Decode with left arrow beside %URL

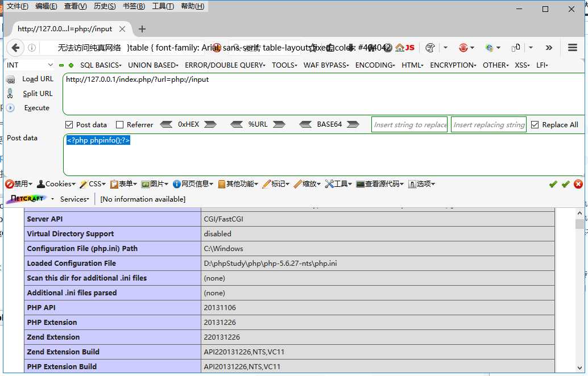click(x=237, y=124)
